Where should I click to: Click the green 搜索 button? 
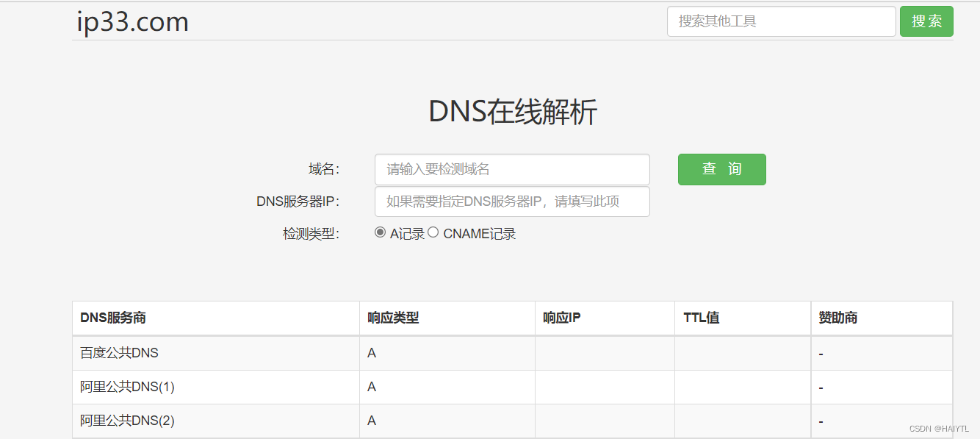(x=926, y=21)
